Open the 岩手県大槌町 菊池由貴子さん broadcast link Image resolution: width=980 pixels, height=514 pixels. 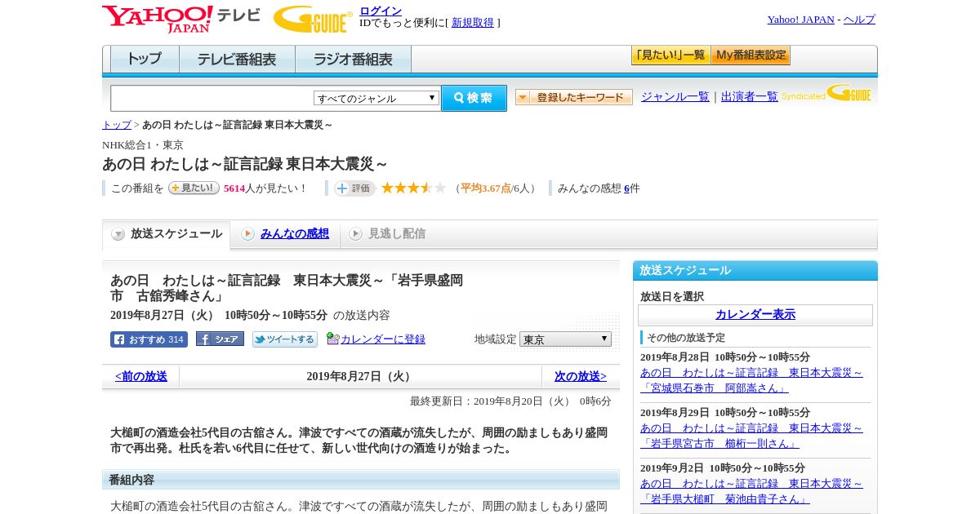(751, 491)
